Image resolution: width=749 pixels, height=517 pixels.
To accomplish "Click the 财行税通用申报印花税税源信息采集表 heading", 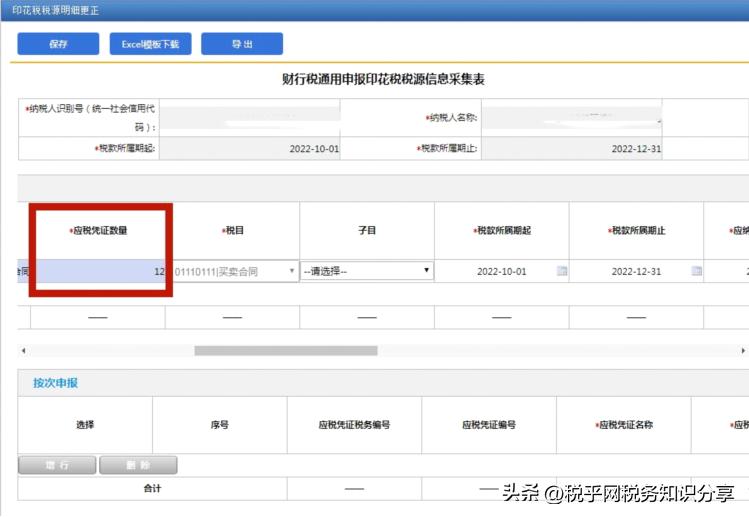I will [383, 79].
